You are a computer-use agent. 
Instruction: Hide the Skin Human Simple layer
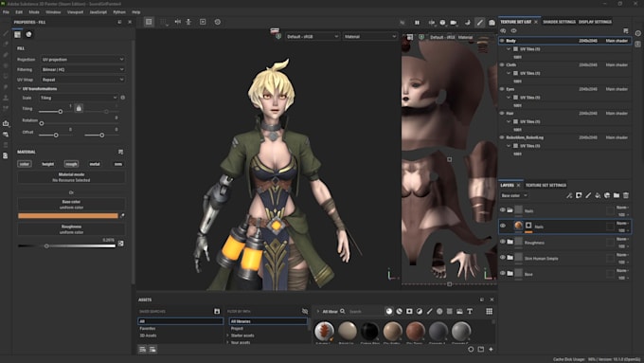(502, 258)
